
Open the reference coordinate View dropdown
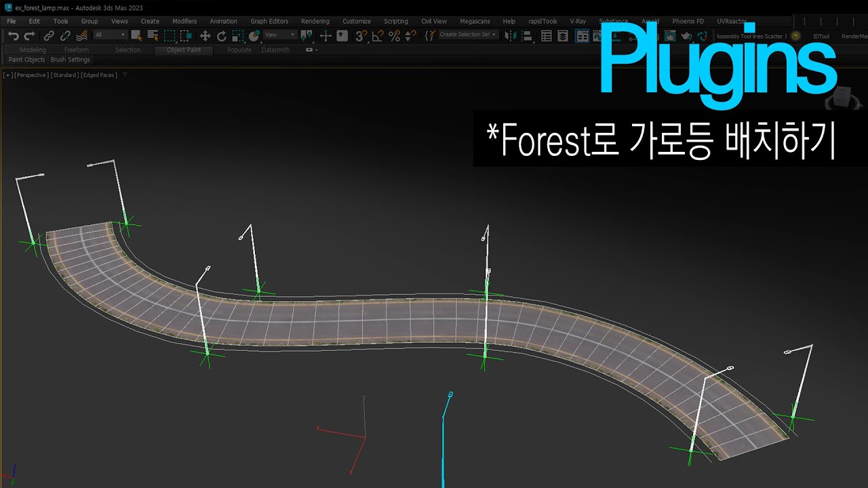click(280, 35)
